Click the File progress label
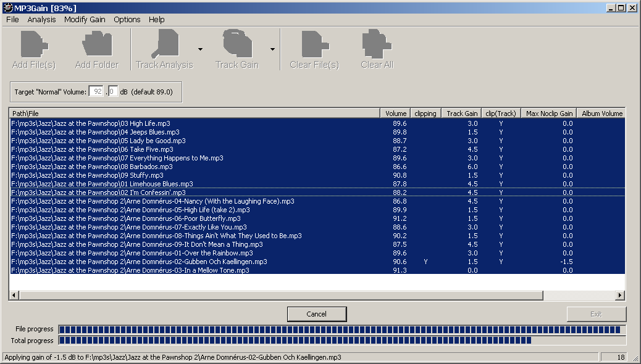Screen dimensions: 641x364 point(35,329)
